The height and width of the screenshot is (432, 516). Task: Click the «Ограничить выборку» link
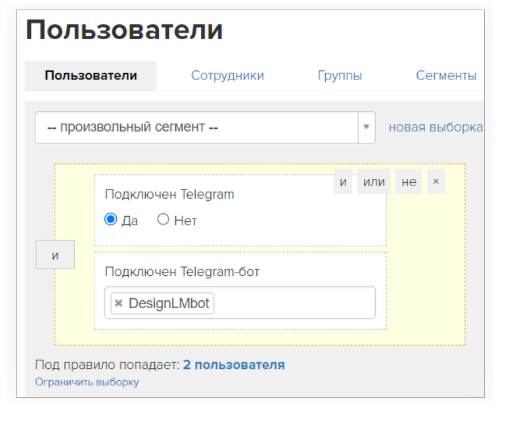click(x=87, y=382)
